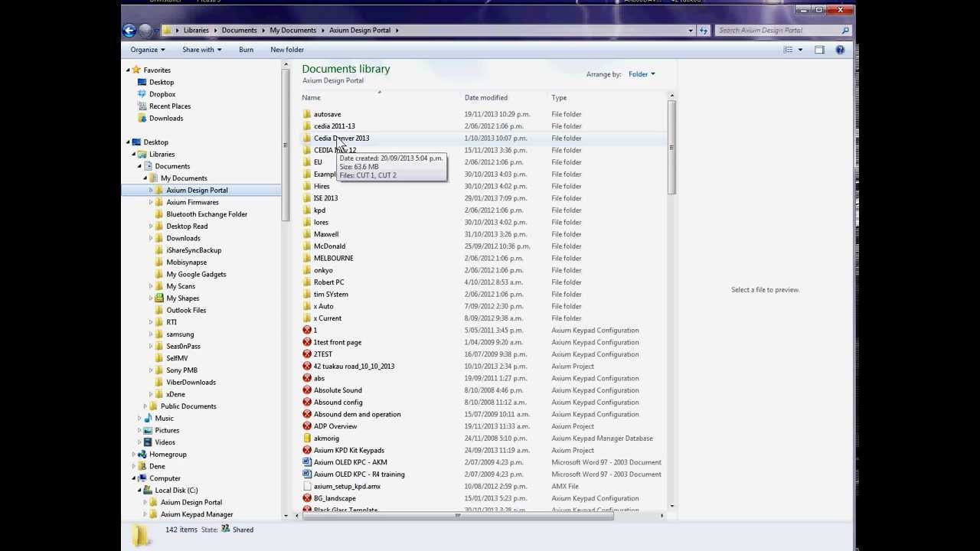This screenshot has width=980, height=551.
Task: Select the Absolute Sound file icon
Action: coord(307,390)
